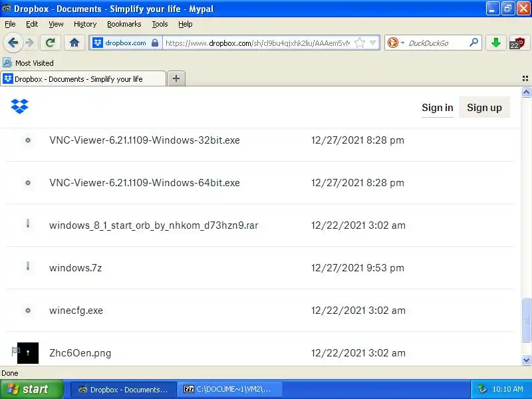The width and height of the screenshot is (532, 399).
Task: Click the system tray network icon
Action: click(x=481, y=389)
